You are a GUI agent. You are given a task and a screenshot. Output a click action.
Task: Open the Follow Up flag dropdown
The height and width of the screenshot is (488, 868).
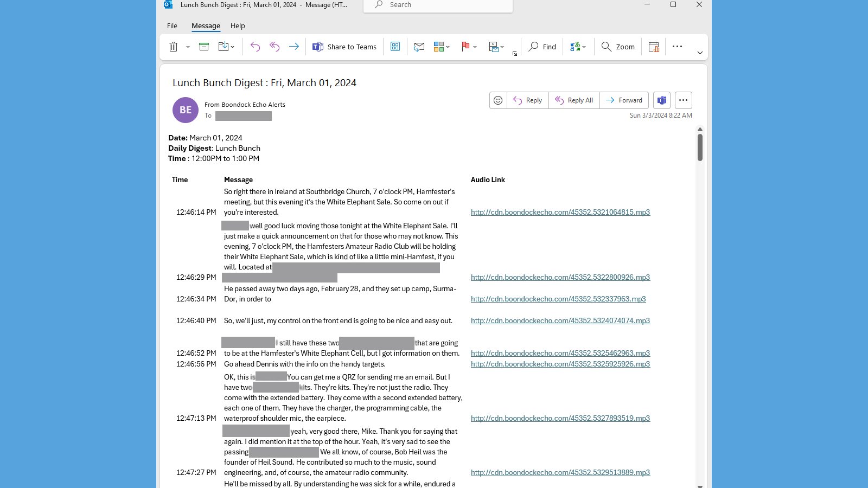pos(475,47)
